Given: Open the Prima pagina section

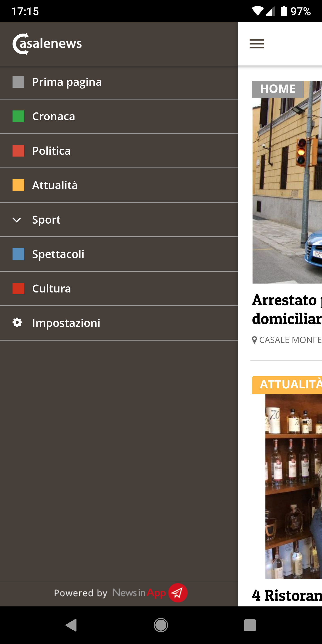Looking at the screenshot, I should [x=119, y=82].
